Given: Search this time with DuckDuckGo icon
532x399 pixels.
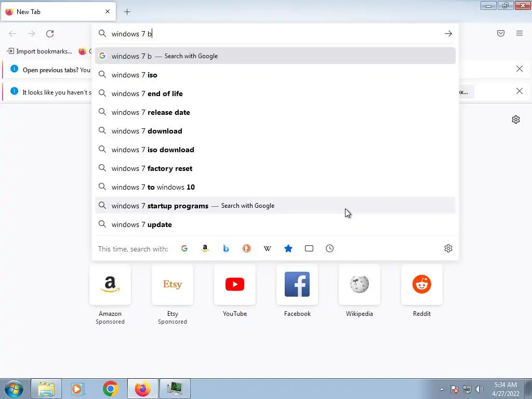Looking at the screenshot, I should click(247, 248).
